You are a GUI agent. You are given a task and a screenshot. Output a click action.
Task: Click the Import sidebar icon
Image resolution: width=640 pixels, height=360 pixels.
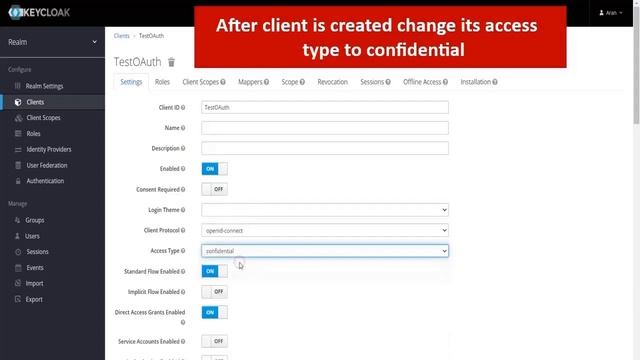coord(18,283)
